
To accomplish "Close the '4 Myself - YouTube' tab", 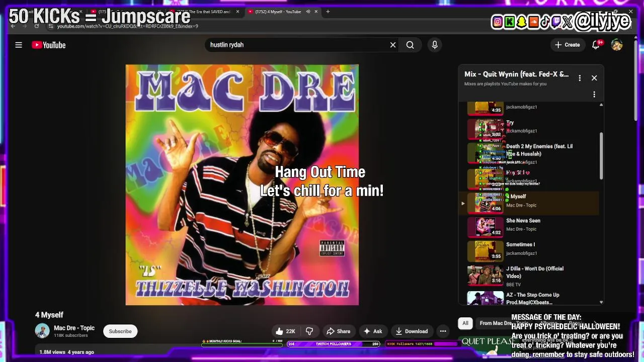I will click(x=316, y=12).
